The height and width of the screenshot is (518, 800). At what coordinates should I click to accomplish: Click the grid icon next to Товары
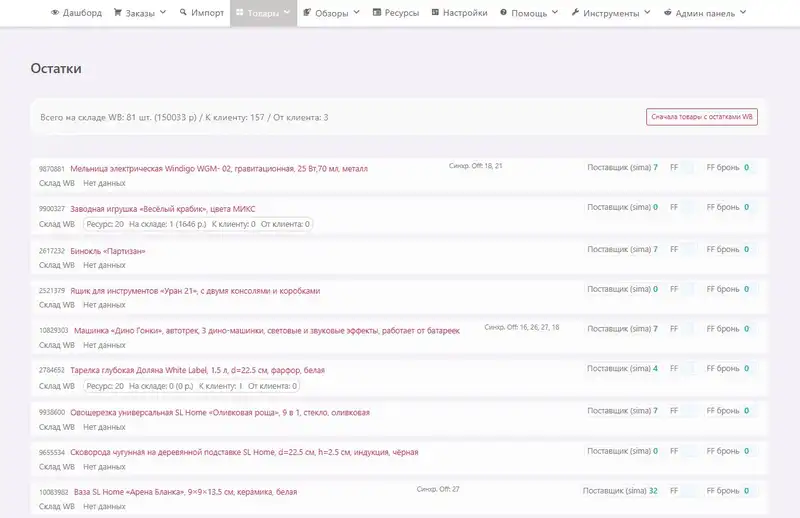pyautogui.click(x=239, y=12)
